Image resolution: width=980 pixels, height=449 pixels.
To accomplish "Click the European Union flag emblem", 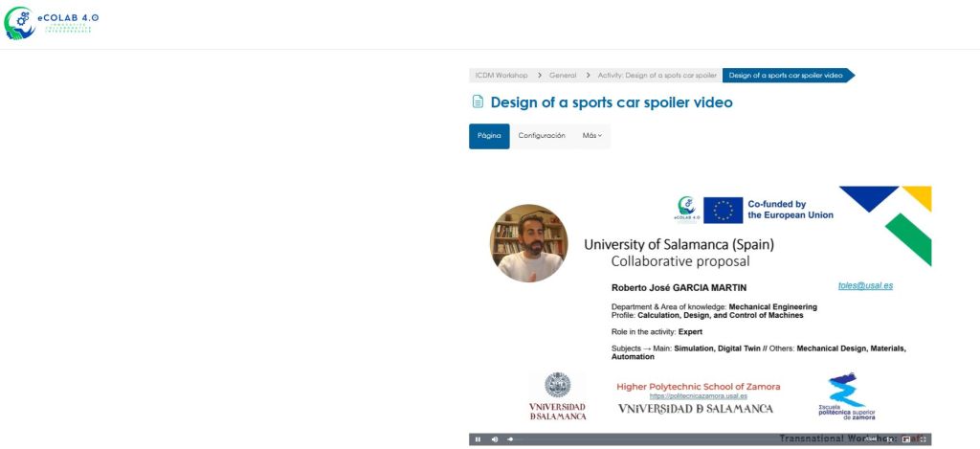I will pyautogui.click(x=723, y=210).
